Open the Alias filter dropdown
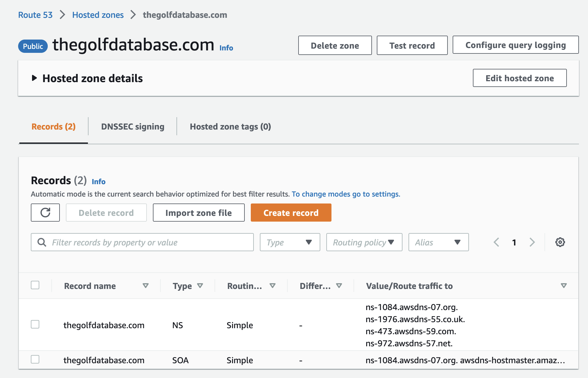This screenshot has height=378, width=588. pos(438,242)
